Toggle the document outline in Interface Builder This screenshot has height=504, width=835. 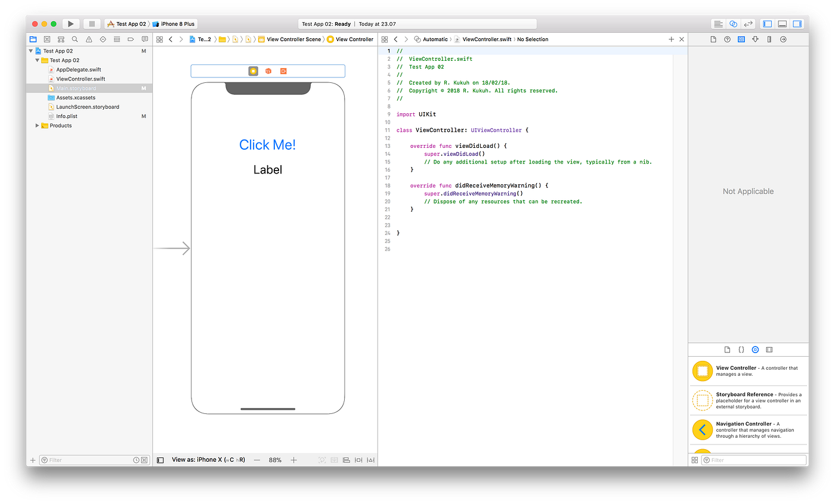point(159,460)
